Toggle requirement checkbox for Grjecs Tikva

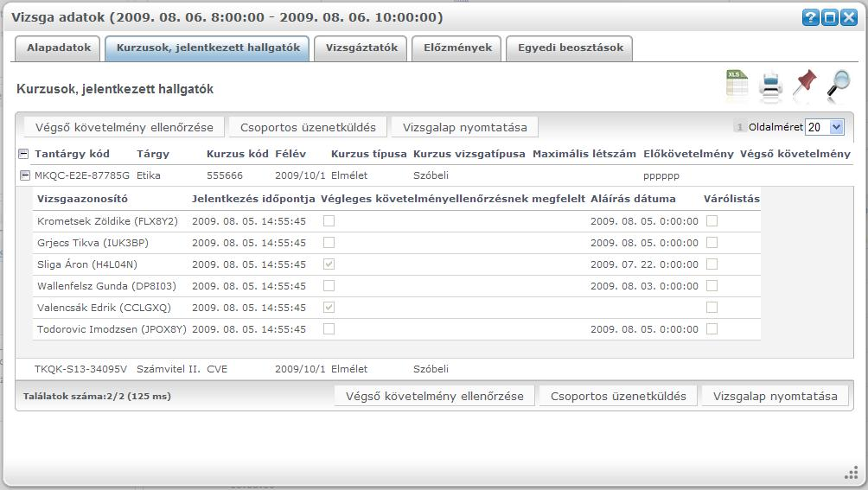[329, 243]
